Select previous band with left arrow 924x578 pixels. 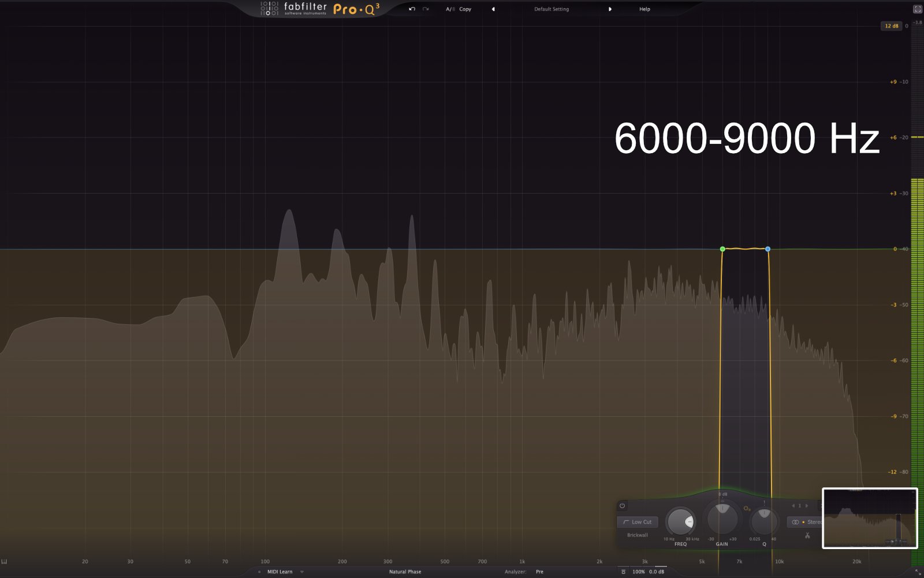pyautogui.click(x=793, y=506)
